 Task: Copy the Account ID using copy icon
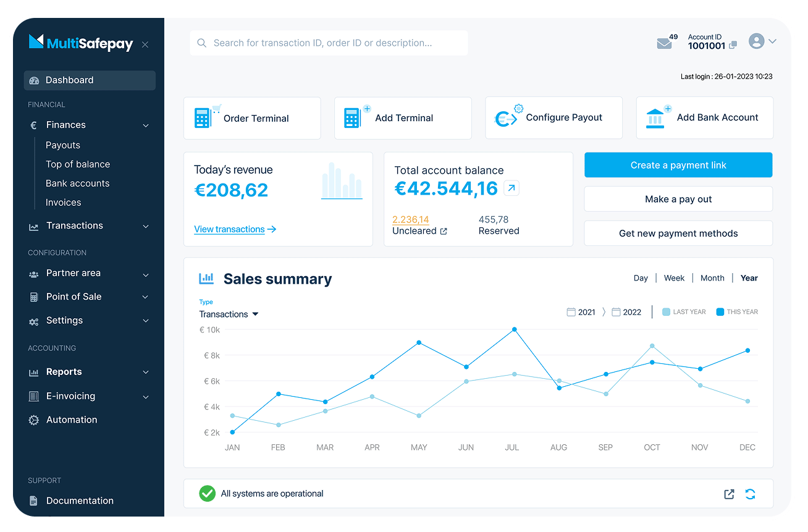[x=733, y=46]
